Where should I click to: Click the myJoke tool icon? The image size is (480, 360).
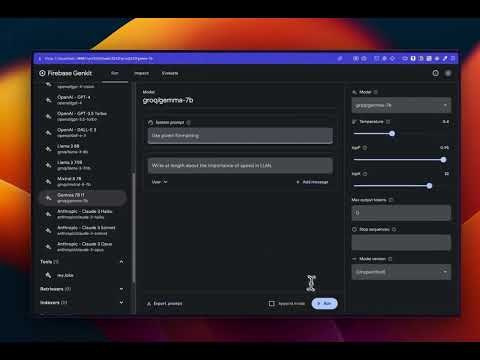click(x=49, y=275)
